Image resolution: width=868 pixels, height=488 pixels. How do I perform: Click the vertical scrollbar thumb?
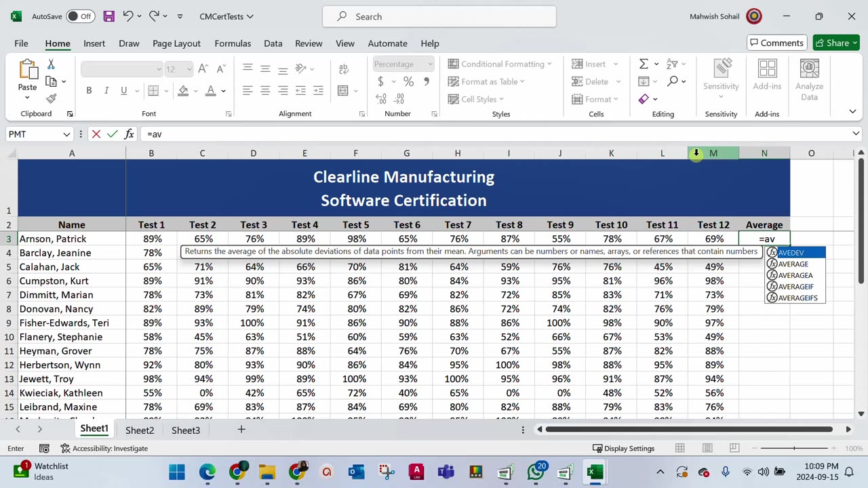click(861, 220)
